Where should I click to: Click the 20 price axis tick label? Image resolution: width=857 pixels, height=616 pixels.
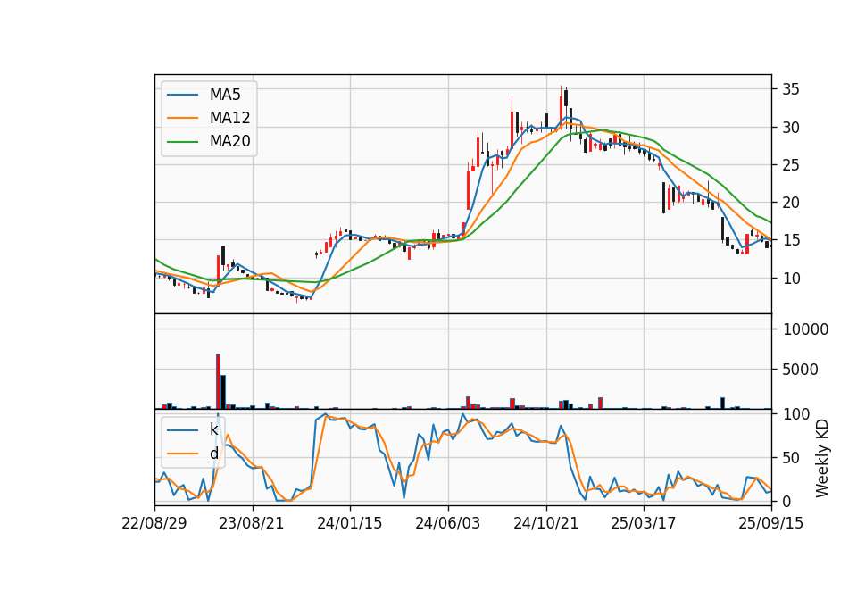(x=790, y=203)
